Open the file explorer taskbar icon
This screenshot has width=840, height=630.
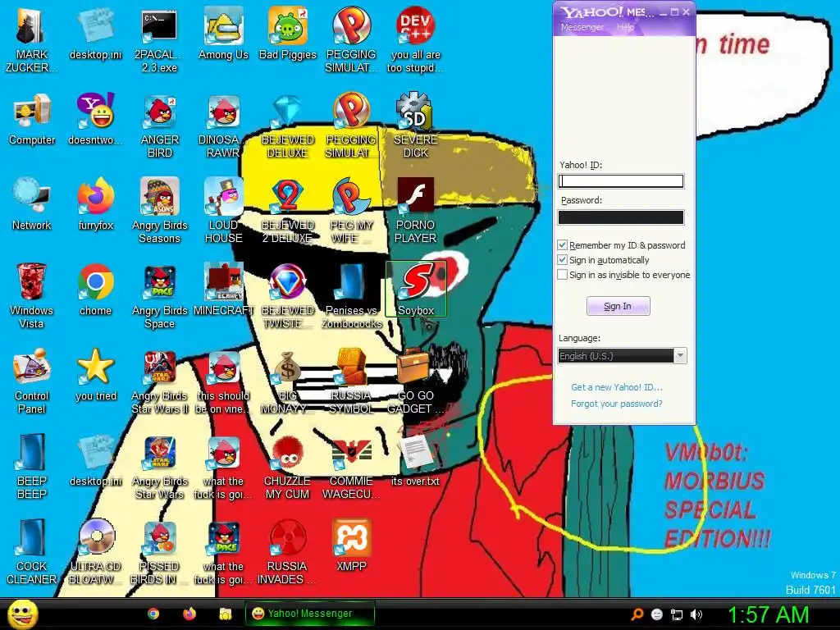click(x=226, y=614)
